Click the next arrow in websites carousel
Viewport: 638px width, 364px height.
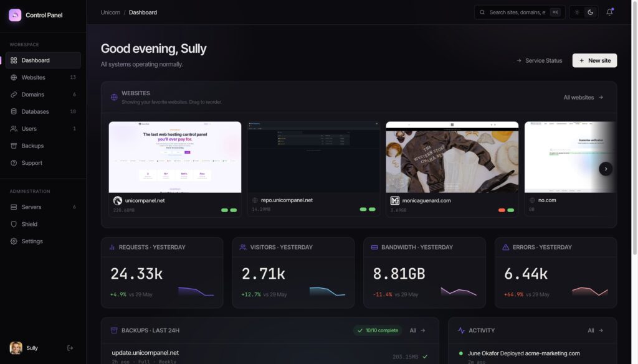click(x=606, y=169)
